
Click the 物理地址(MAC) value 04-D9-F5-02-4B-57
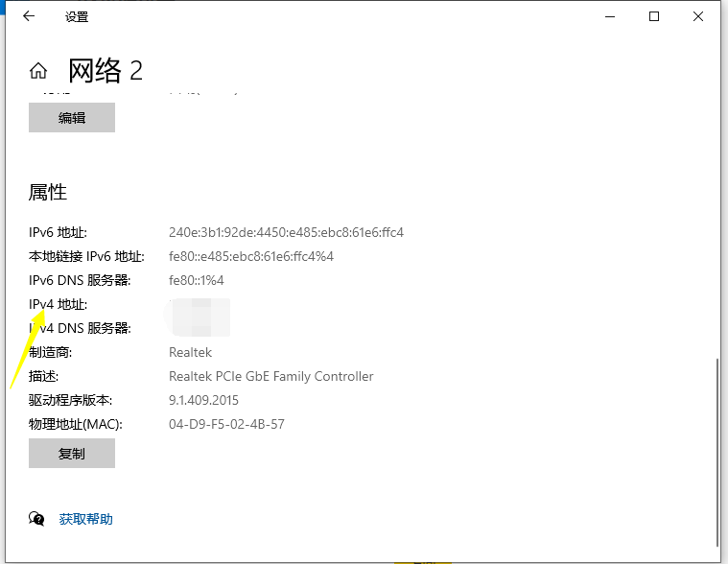pyautogui.click(x=226, y=424)
